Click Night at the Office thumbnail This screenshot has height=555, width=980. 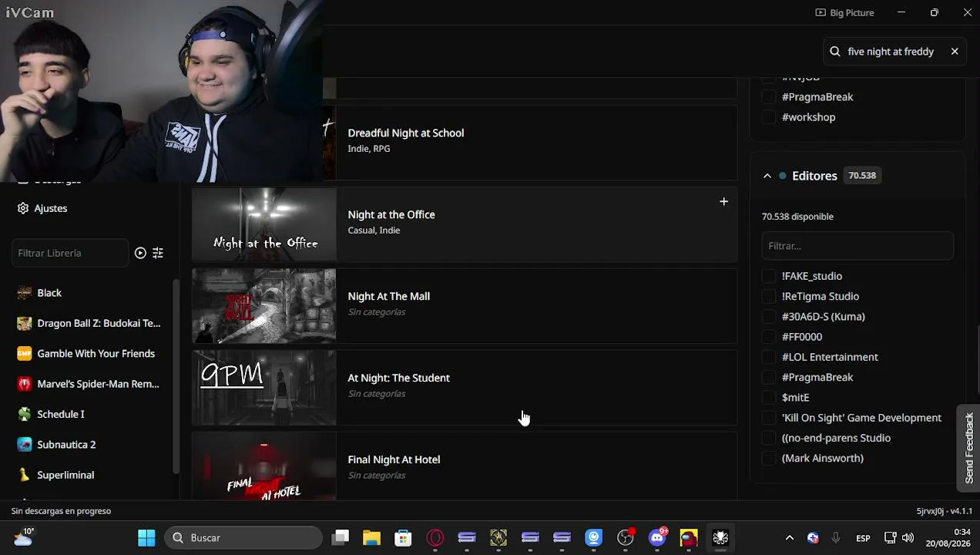[263, 224]
